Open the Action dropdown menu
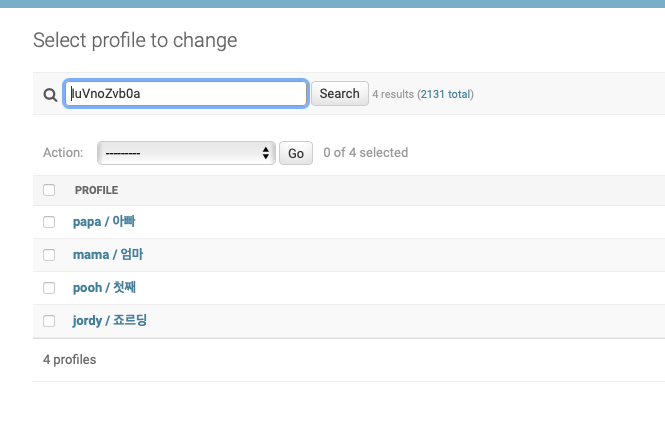The image size is (665, 424). pyautogui.click(x=186, y=153)
